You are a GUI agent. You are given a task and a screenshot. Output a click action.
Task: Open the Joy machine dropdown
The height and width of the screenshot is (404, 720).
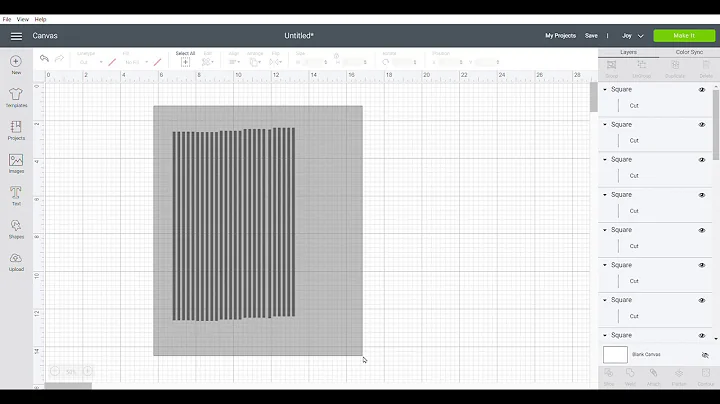click(633, 36)
